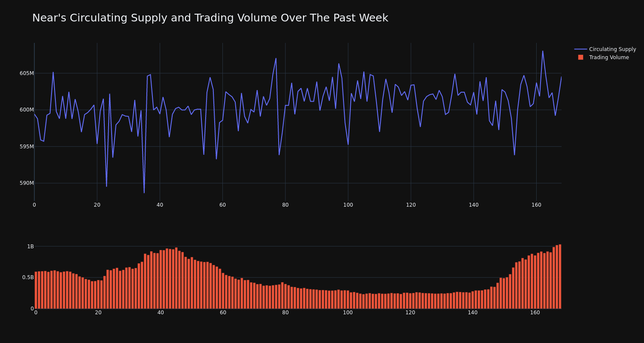Click x-axis tick 120 under the supply chart
Viewport: 644px width, 343px height.
tap(411, 205)
